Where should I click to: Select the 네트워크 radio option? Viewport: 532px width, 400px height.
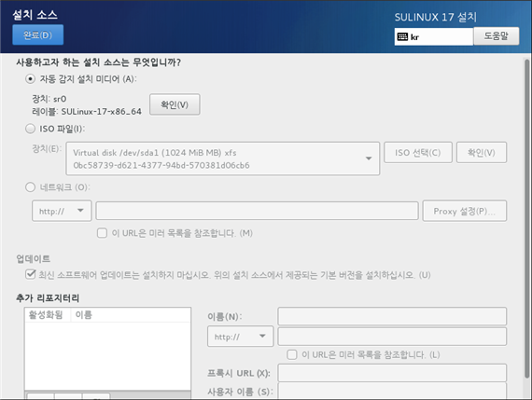[30, 187]
